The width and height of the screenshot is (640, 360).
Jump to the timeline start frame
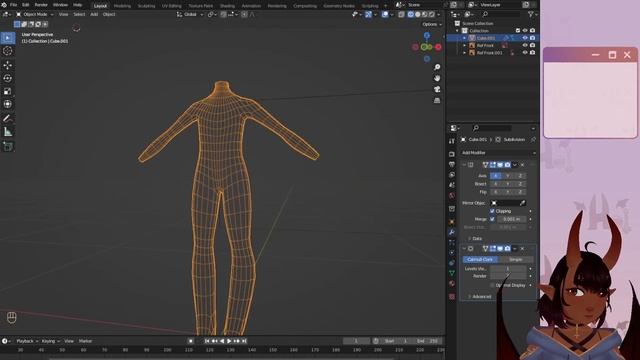point(207,341)
